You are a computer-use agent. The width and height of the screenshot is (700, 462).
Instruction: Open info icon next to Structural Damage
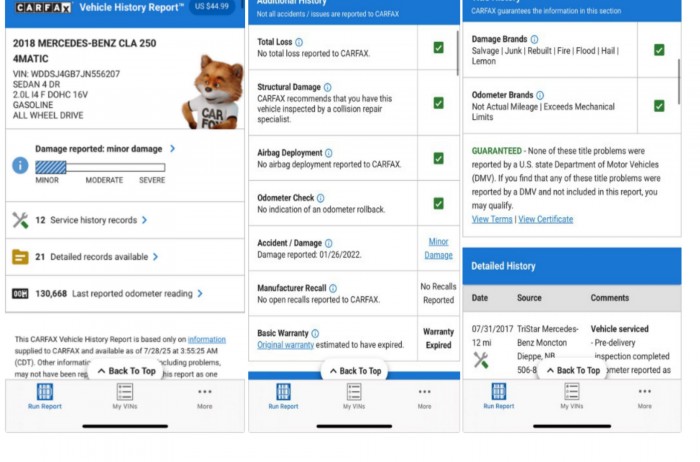point(327,87)
